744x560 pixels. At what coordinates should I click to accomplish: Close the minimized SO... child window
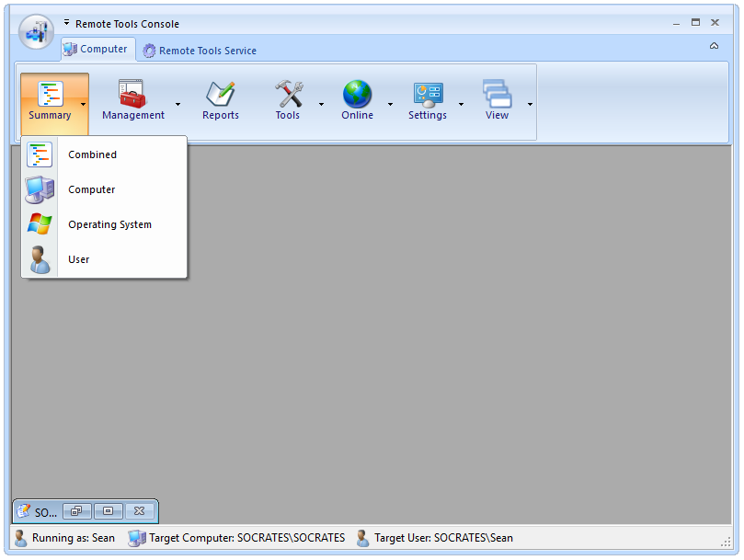tap(139, 511)
